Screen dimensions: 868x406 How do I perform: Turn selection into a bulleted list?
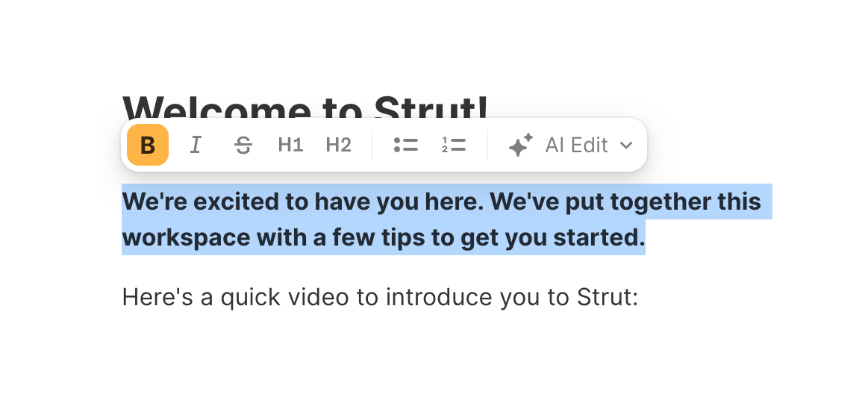[x=406, y=145]
